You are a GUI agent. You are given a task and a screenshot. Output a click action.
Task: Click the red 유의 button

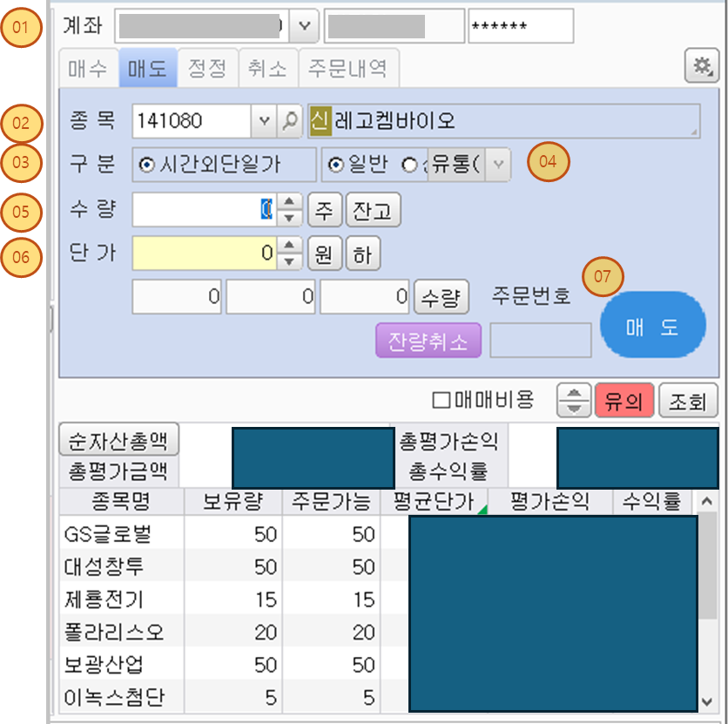(x=624, y=400)
